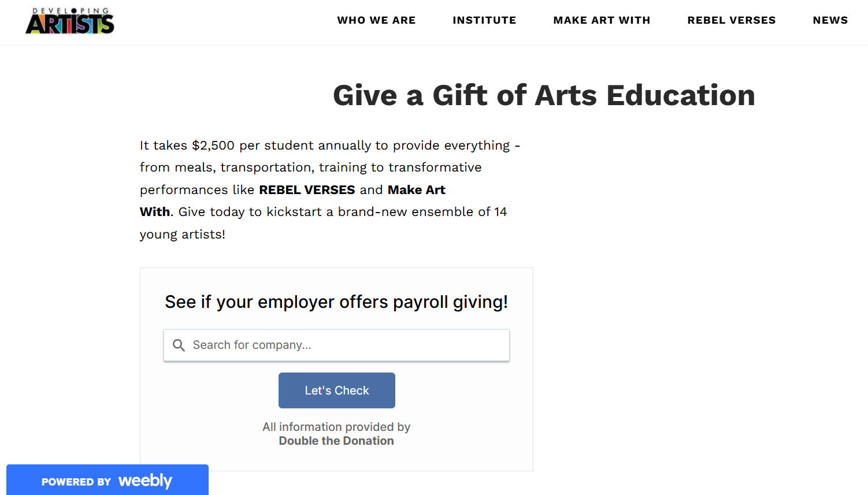Click the Weebly logo icon

coord(145,480)
